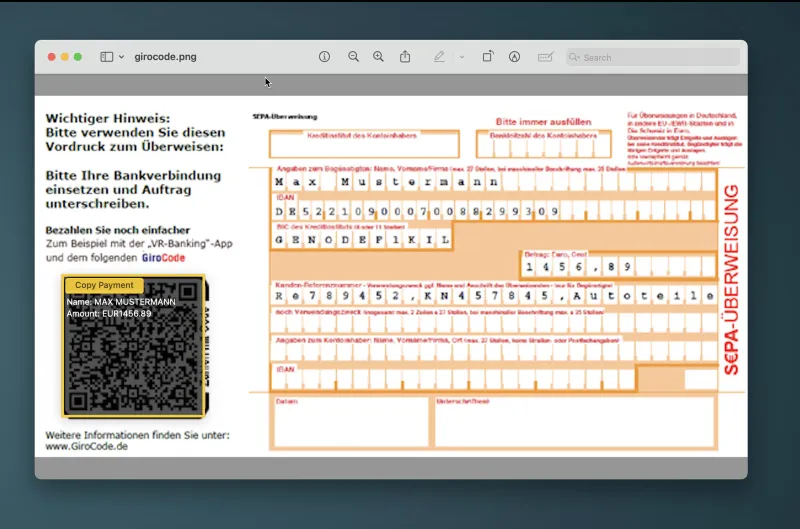Viewport: 800px width, 529px height.
Task: Click the vertical SEPA-ÜBERWEISUNG label
Action: 731,280
